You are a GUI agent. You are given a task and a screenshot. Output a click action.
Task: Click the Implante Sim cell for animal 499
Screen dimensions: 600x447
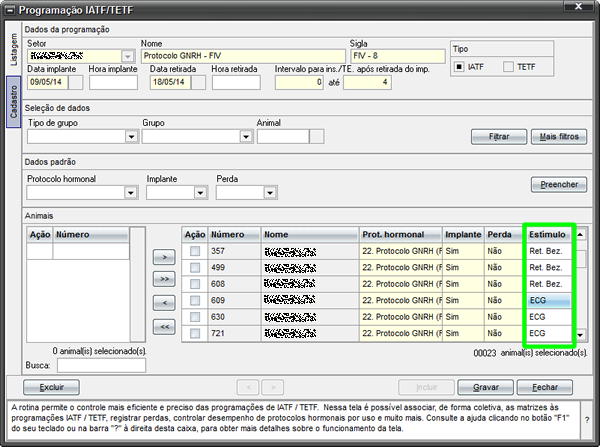pos(463,268)
